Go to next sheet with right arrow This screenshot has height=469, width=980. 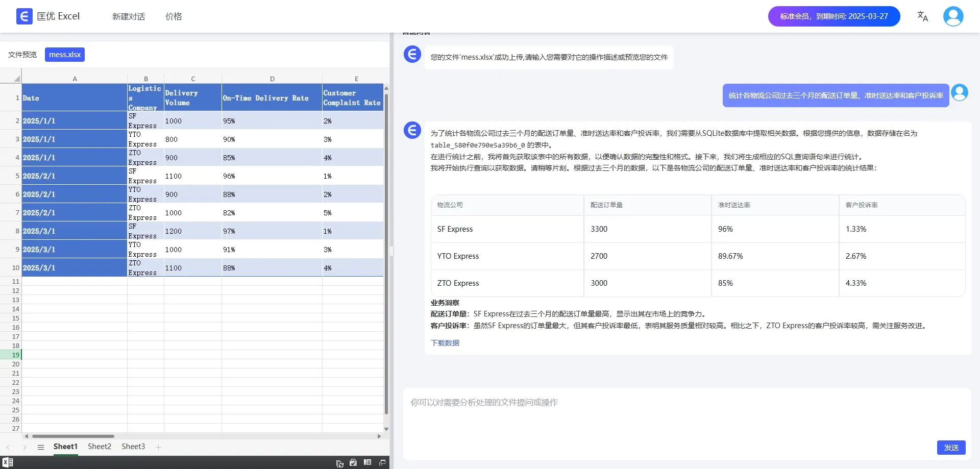24,447
